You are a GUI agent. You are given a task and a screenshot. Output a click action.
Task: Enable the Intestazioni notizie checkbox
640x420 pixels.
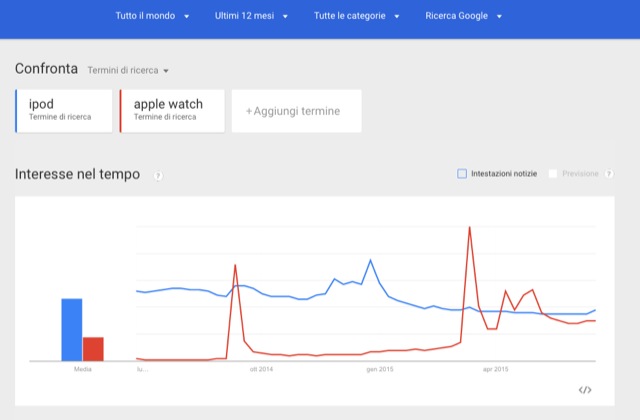click(x=462, y=174)
